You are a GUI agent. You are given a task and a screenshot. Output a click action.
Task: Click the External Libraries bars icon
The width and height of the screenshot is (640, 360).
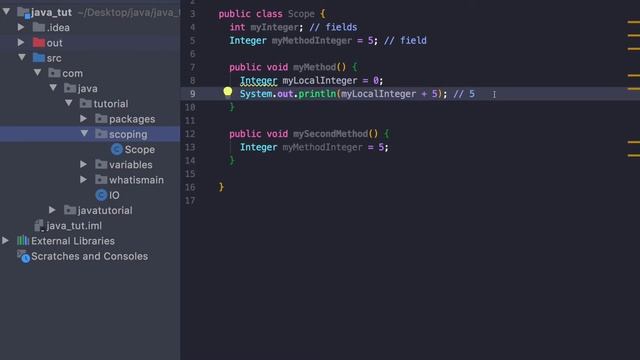[23, 240]
